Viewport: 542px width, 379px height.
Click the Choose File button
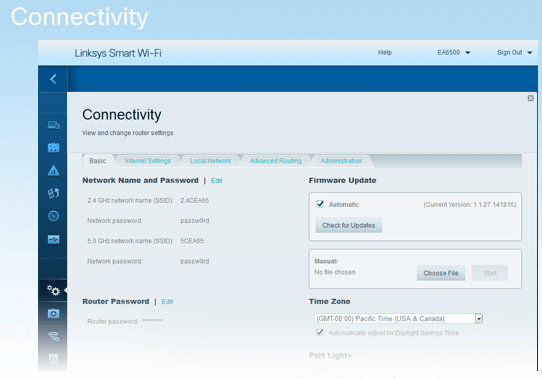click(441, 273)
